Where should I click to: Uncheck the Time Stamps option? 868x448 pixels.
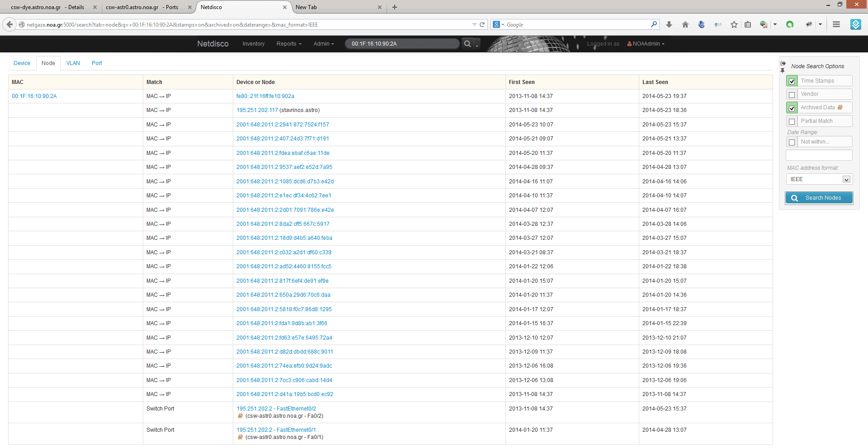(x=792, y=81)
